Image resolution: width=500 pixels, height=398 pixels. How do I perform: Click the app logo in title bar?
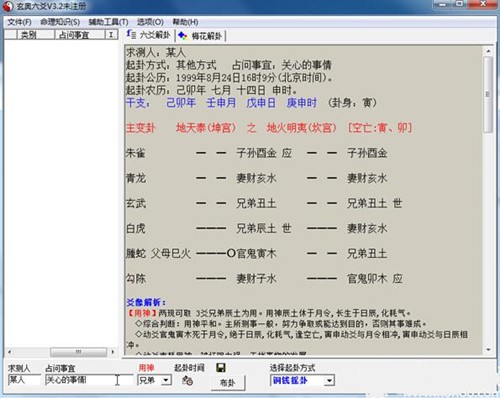click(8, 6)
